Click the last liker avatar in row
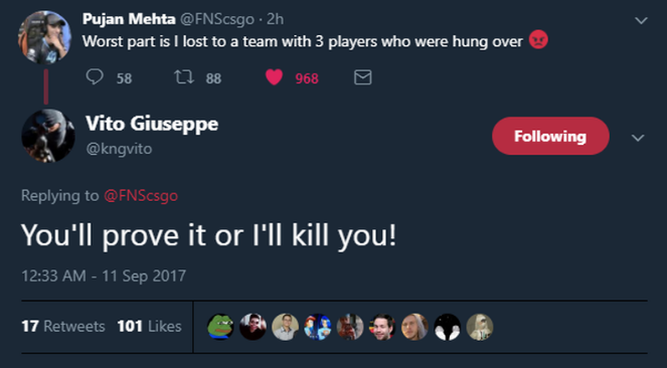The width and height of the screenshot is (667, 368). (x=480, y=327)
